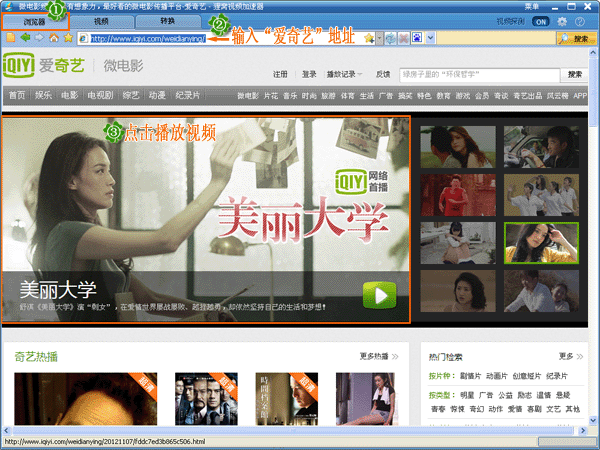
Task: Open the 菜单 menu in title bar
Action: click(531, 7)
